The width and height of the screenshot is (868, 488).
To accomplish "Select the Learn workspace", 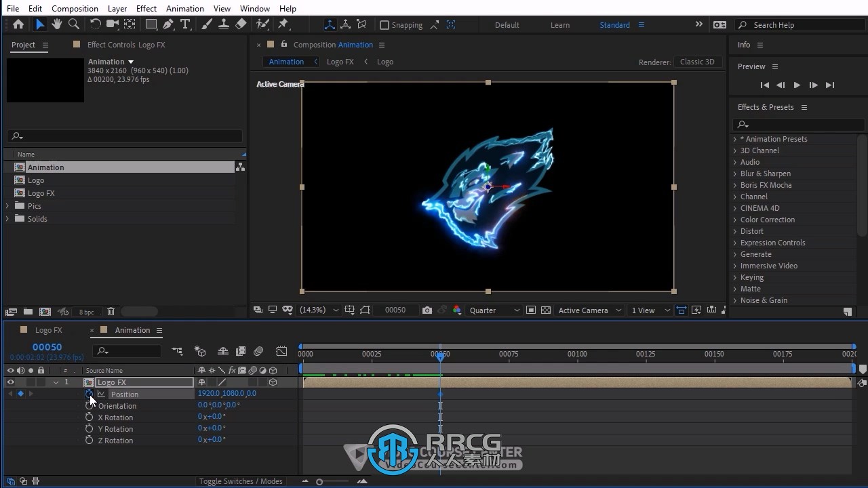I will pyautogui.click(x=560, y=25).
